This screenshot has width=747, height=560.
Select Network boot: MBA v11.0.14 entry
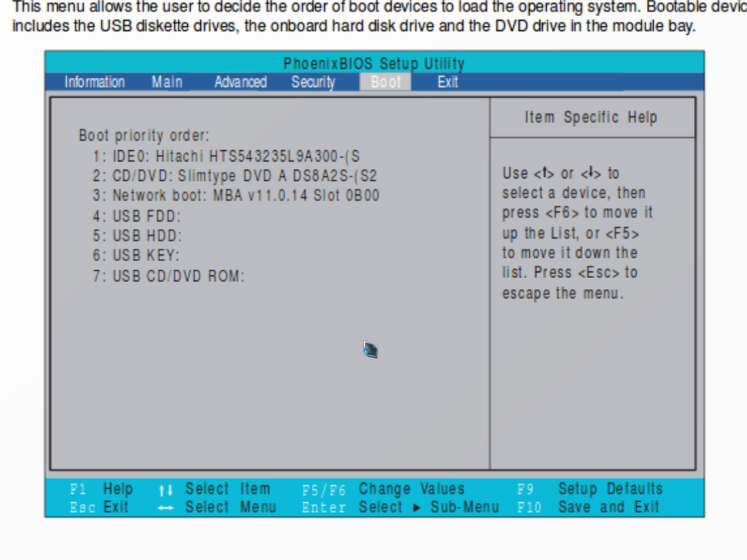[236, 196]
